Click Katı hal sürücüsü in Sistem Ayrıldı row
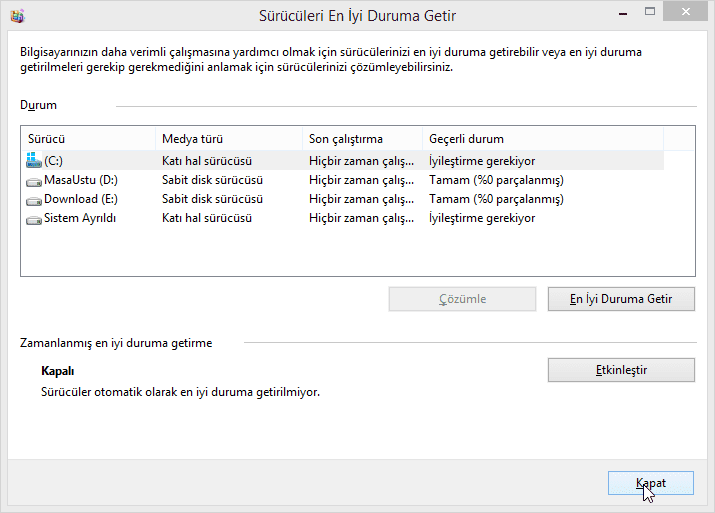Viewport: 715px width, 513px height. pos(207,218)
